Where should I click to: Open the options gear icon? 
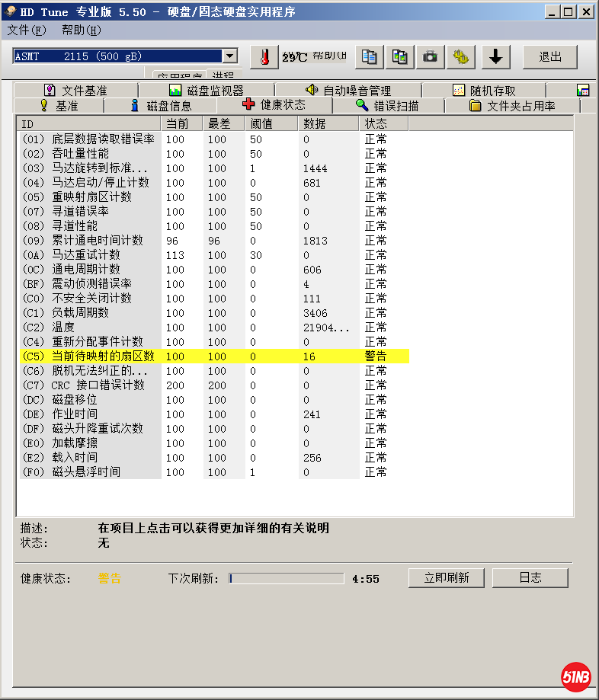[460, 57]
